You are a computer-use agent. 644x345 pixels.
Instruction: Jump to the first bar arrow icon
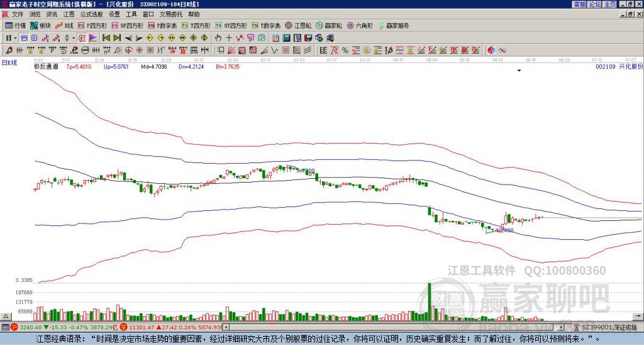click(x=106, y=38)
